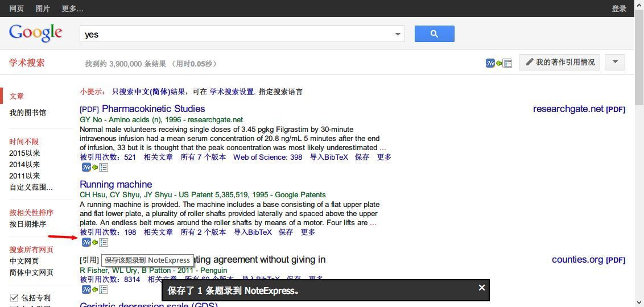Go to 网页 in the top bar

[x=16, y=9]
